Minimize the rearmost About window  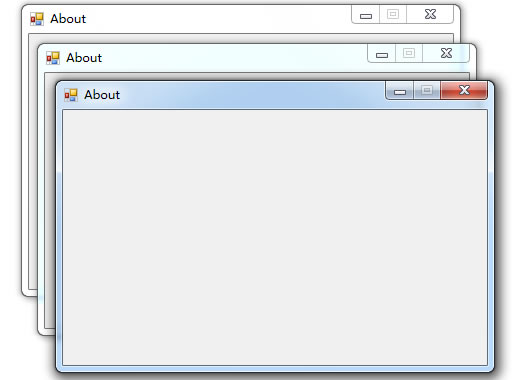pyautogui.click(x=366, y=14)
